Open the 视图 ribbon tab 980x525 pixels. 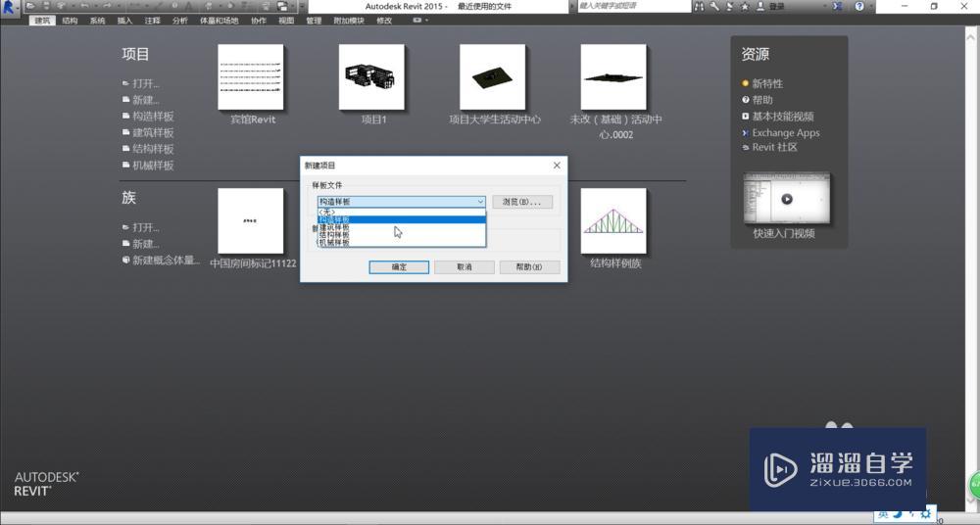286,21
